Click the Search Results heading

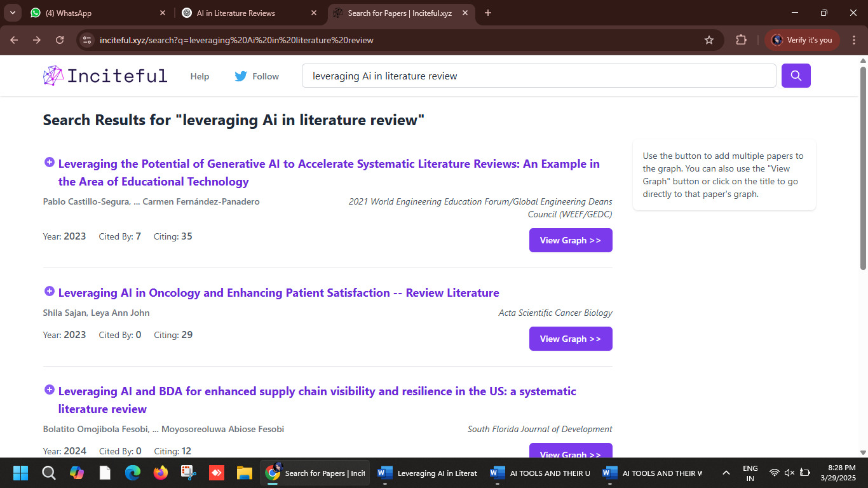coord(234,120)
